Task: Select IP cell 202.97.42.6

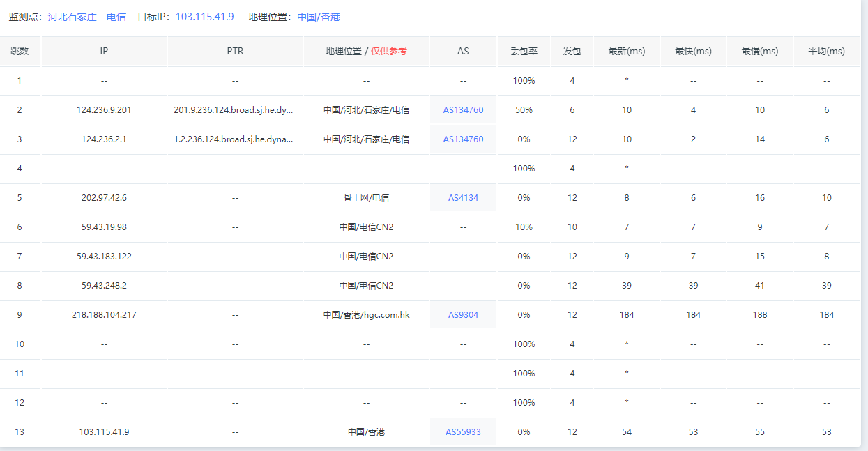Action: (x=104, y=198)
